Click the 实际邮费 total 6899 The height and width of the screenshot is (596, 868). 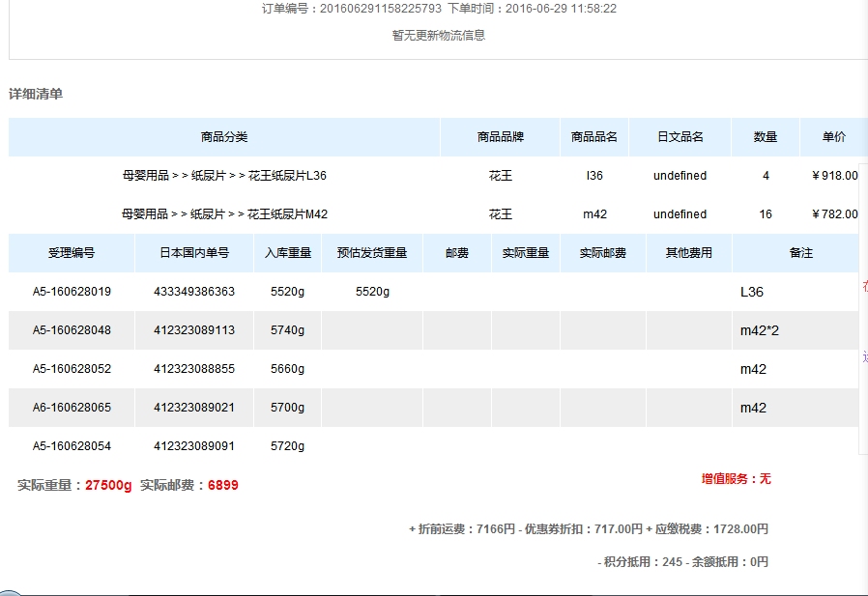point(222,486)
